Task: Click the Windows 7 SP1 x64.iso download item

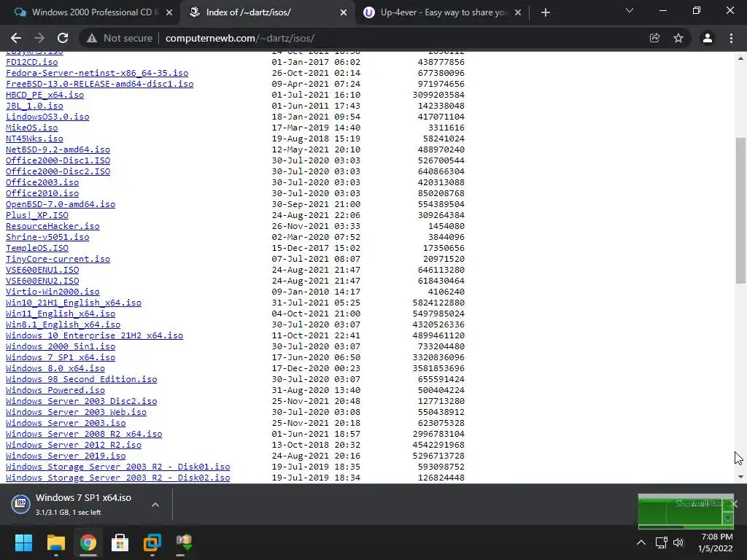Action: point(83,505)
